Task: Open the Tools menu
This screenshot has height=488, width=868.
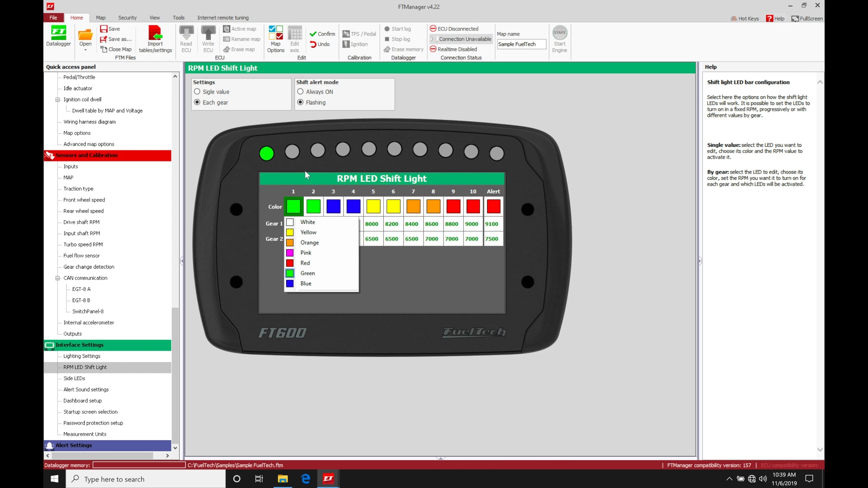Action: 178,18
